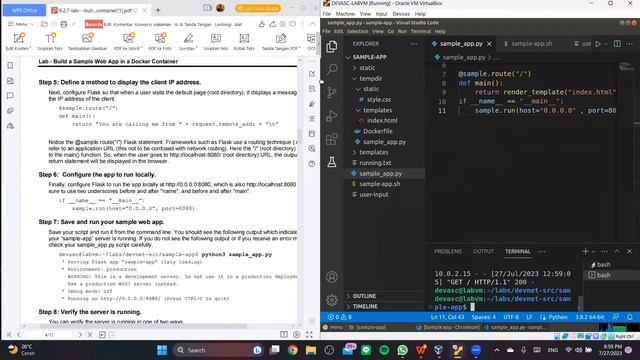The width and height of the screenshot is (640, 360).
Task: Open the run button dropdown arrow
Action: pos(606,44)
